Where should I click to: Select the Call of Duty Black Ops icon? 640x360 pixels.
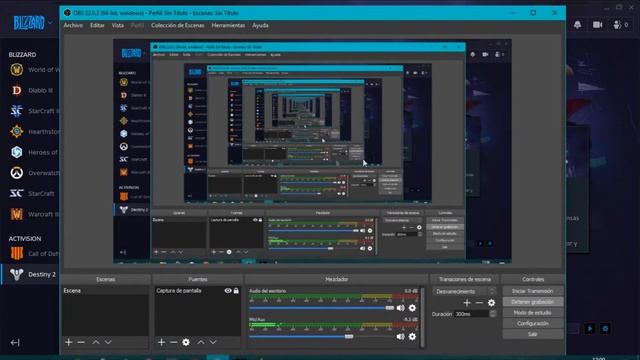point(16,253)
